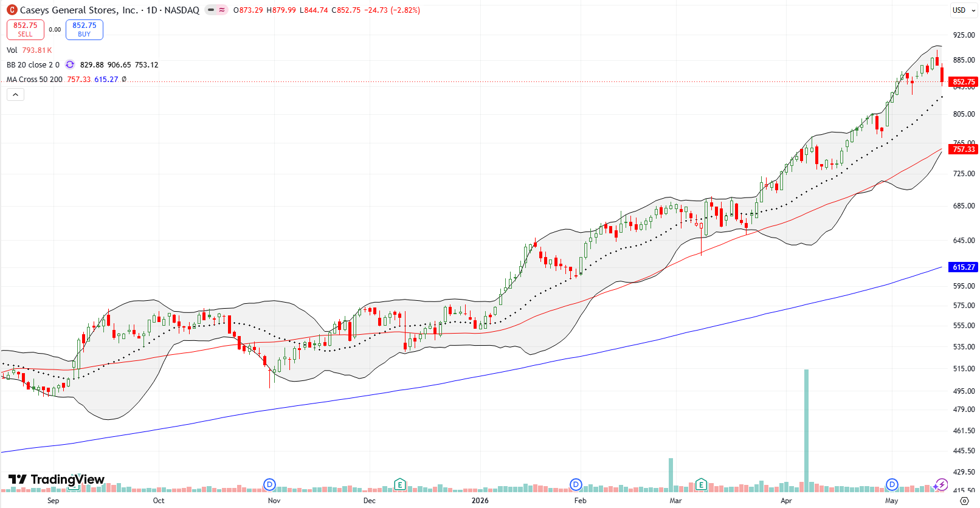Click the 445.50 price axis label
The image size is (980, 508).
pos(964,451)
